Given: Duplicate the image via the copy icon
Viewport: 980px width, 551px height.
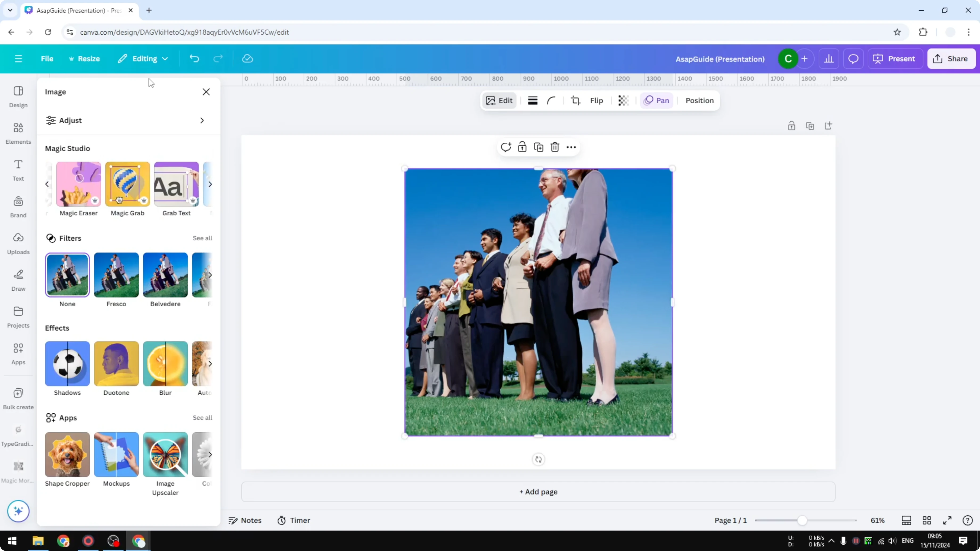Looking at the screenshot, I should (x=538, y=147).
